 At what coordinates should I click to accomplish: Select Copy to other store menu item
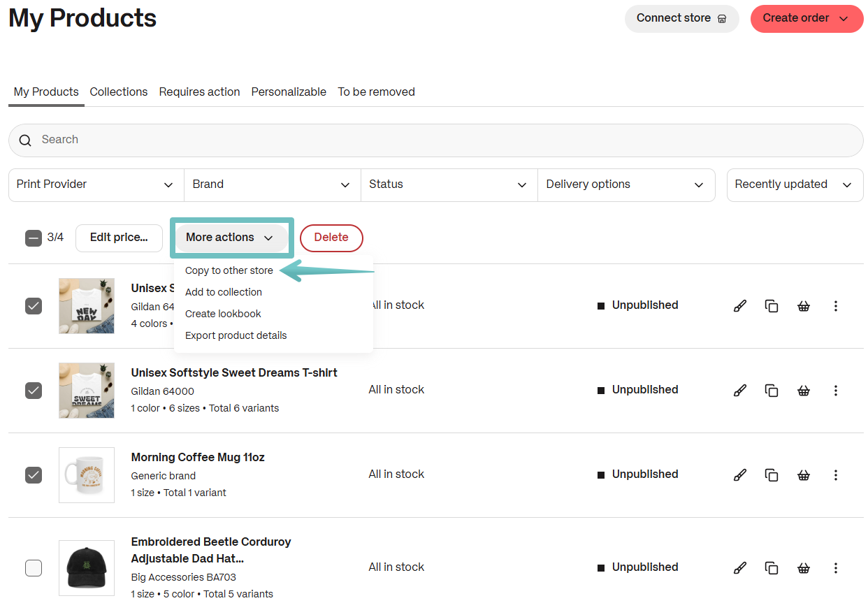pos(229,270)
